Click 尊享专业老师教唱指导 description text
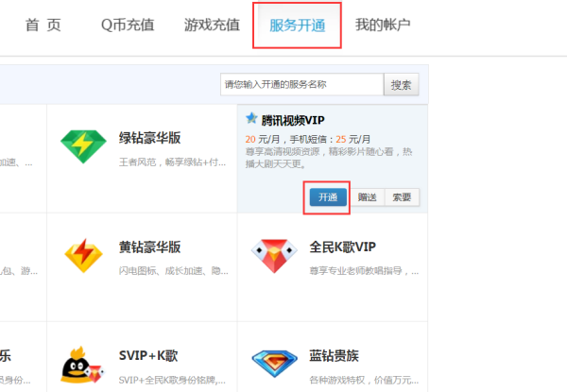 coord(364,271)
